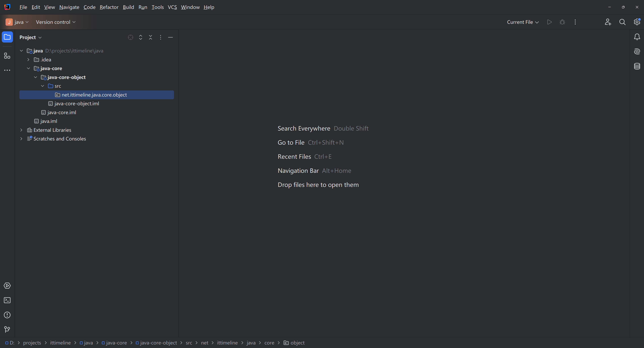Open the Current File run configuration dropdown
This screenshot has width=644, height=348.
coord(523,22)
